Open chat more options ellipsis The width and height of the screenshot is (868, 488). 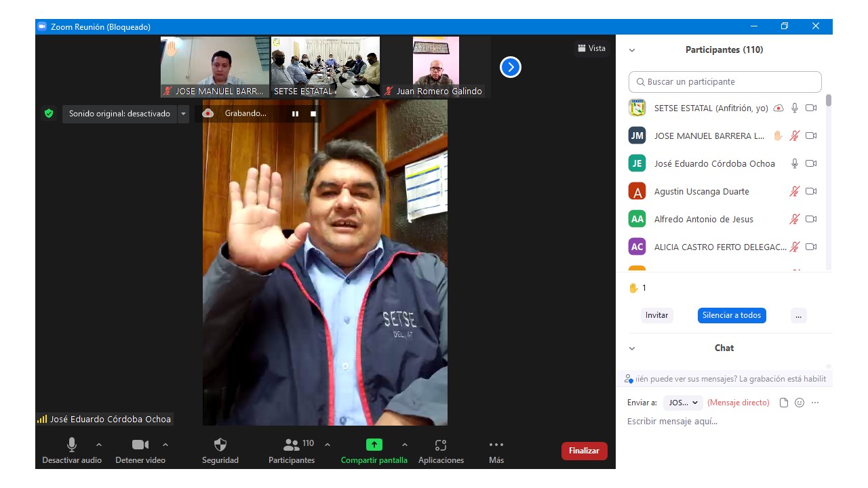pos(815,403)
